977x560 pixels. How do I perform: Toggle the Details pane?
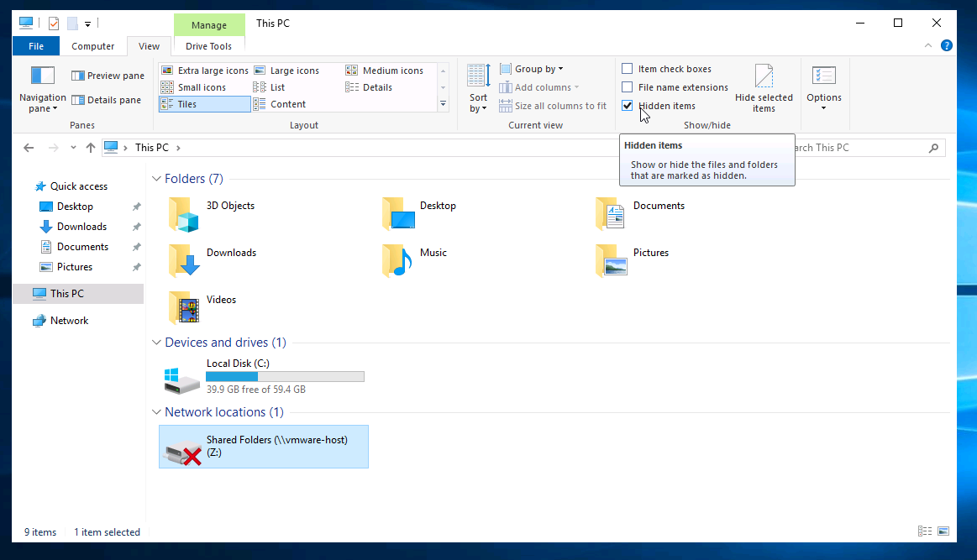[107, 100]
